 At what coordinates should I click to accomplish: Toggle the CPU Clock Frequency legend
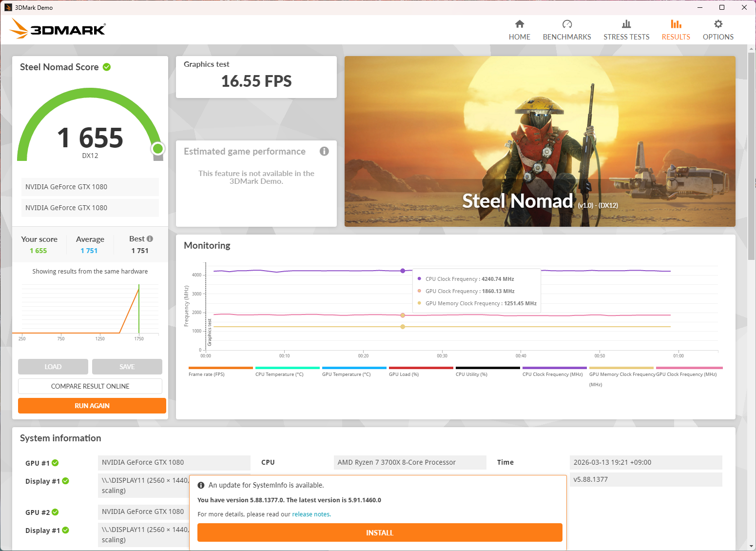(x=554, y=372)
